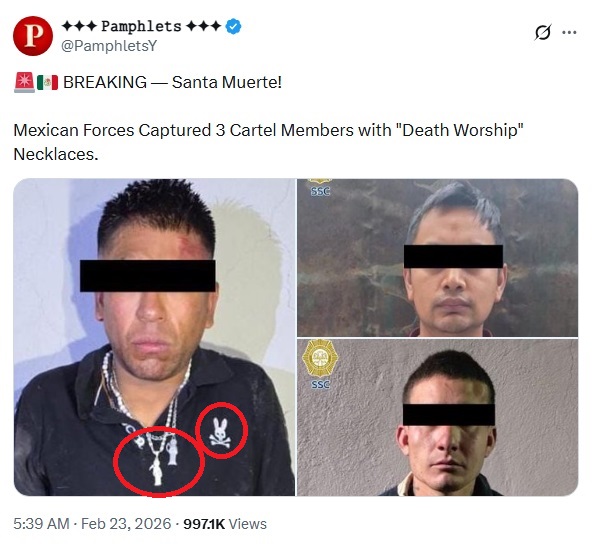Screen dimensions: 593x544
Task: Click the Mexican flag emoji
Action: click(47, 83)
